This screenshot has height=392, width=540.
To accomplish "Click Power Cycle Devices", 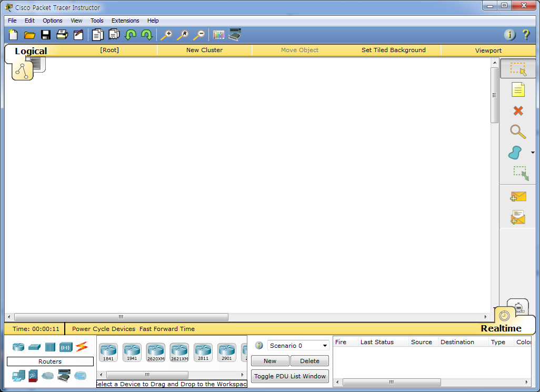I will pos(104,329).
